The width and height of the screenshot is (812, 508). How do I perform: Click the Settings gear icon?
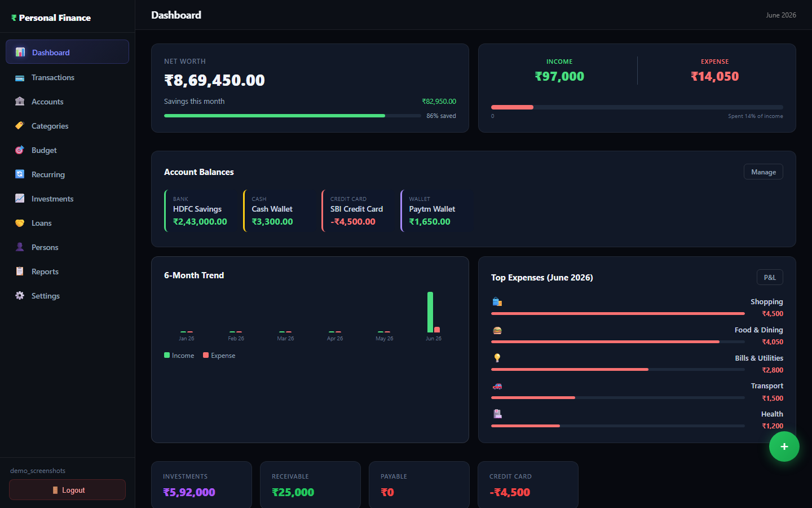(x=20, y=295)
